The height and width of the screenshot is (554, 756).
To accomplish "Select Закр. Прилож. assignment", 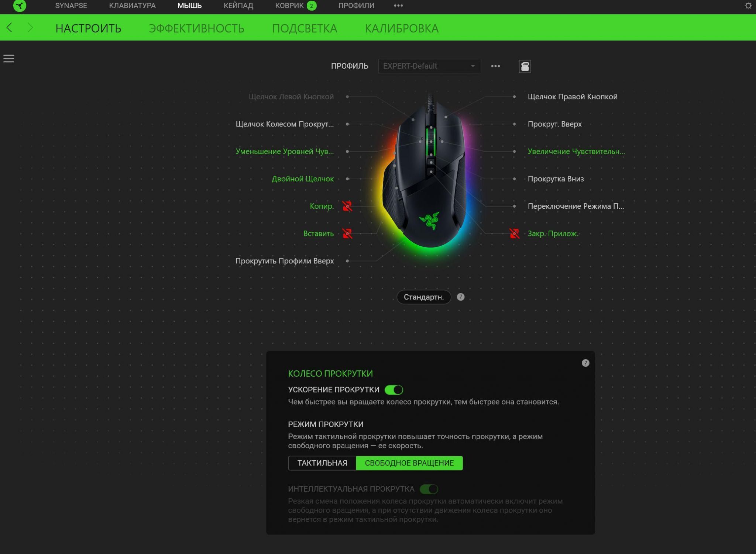I will [553, 233].
